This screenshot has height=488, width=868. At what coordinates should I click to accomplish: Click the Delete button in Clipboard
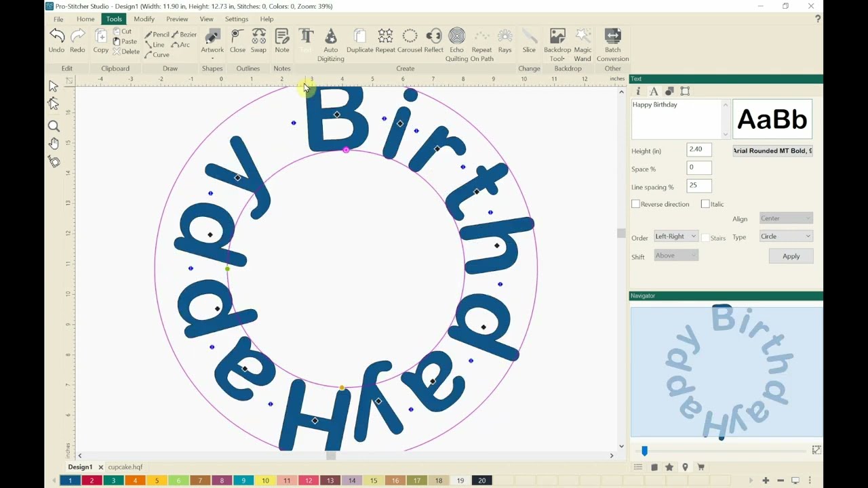pos(126,52)
